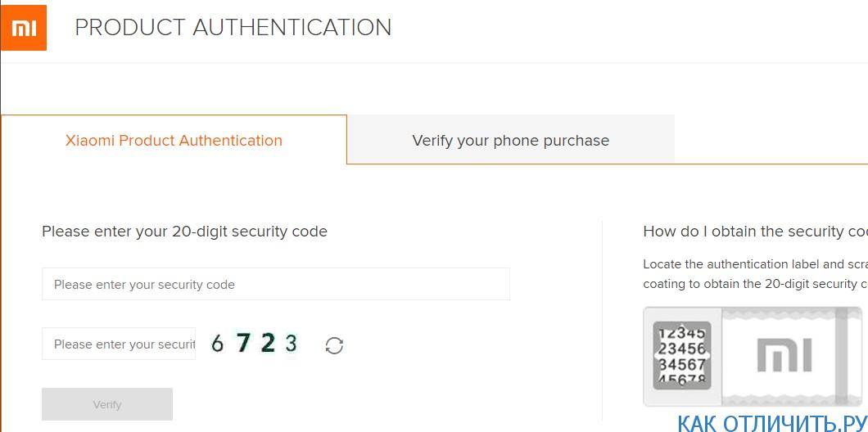Refresh the captcha code image

click(x=334, y=345)
